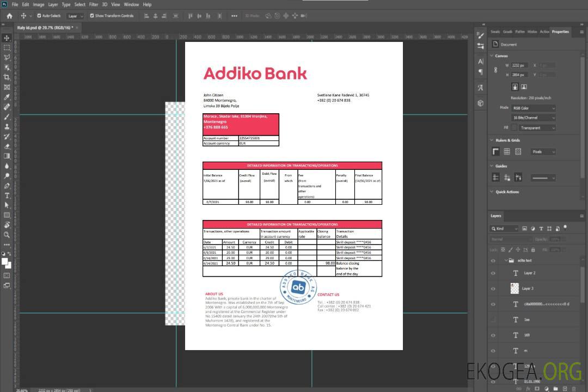Open the Character panel icon
Screen dimensions: 588x392
click(x=481, y=62)
